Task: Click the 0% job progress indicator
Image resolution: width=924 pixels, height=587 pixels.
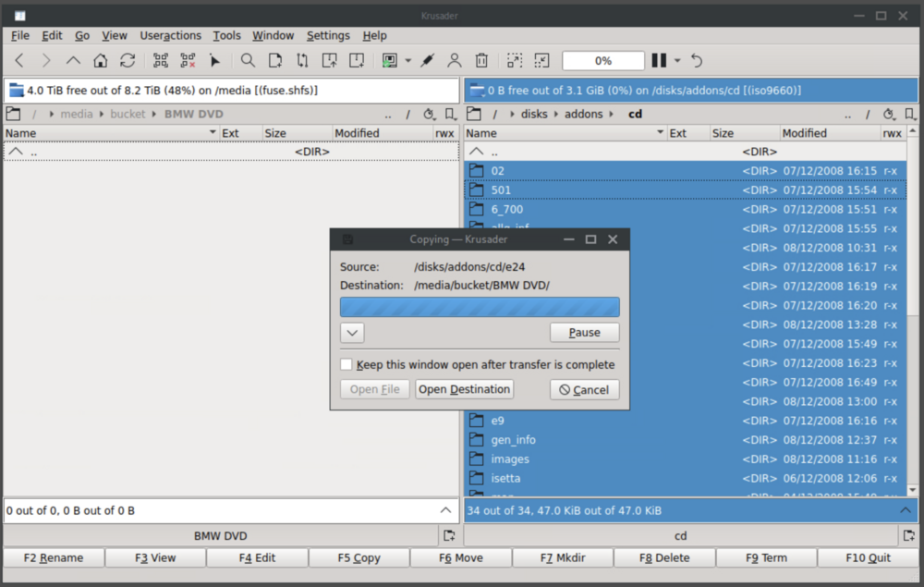Action: click(602, 60)
